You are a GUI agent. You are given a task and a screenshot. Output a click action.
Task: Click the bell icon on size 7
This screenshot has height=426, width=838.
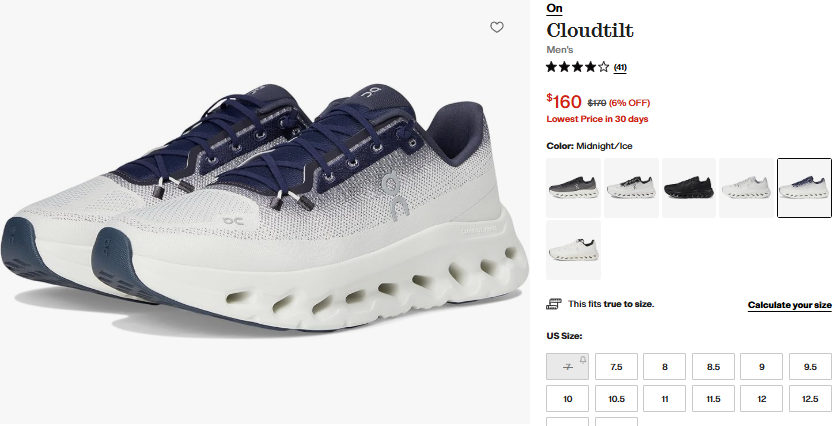(x=583, y=360)
